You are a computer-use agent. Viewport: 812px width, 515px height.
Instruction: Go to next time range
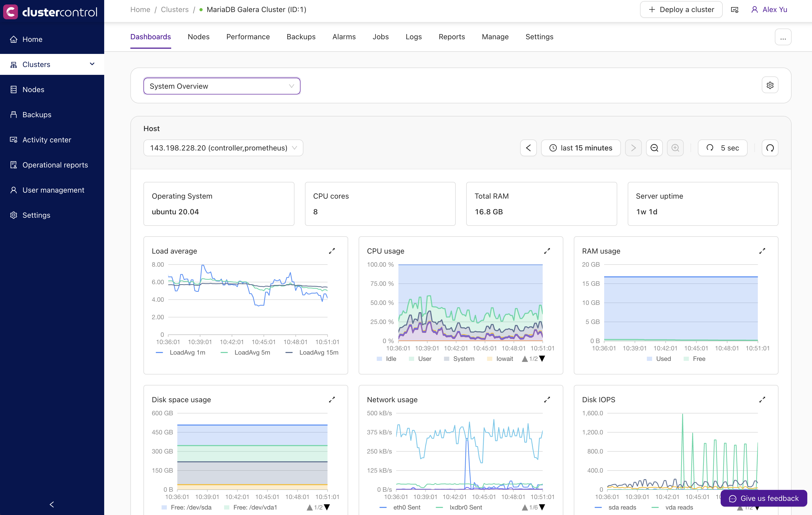click(x=633, y=148)
